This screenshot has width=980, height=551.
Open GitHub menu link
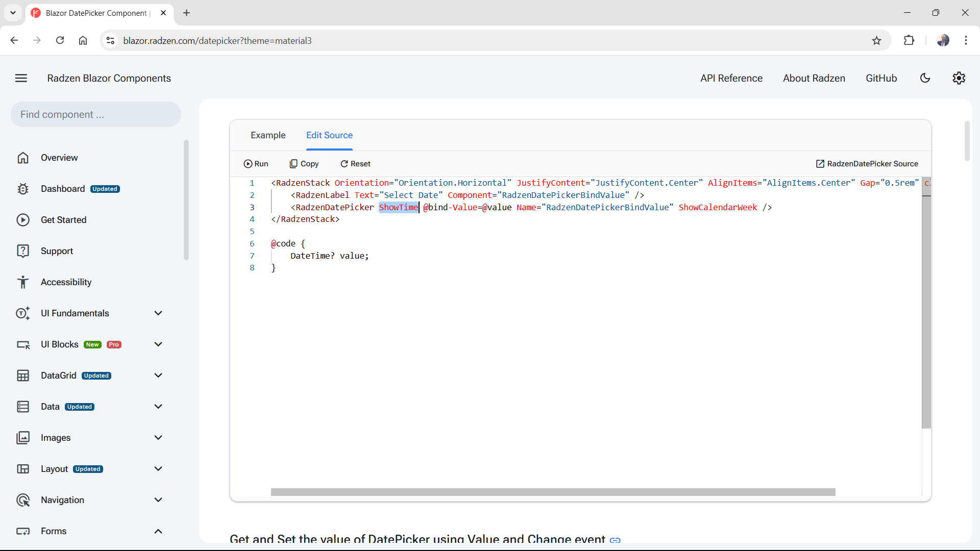(881, 78)
